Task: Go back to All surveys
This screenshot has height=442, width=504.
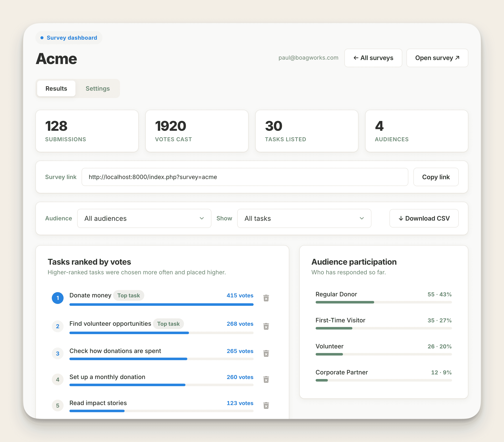Action: coord(373,58)
